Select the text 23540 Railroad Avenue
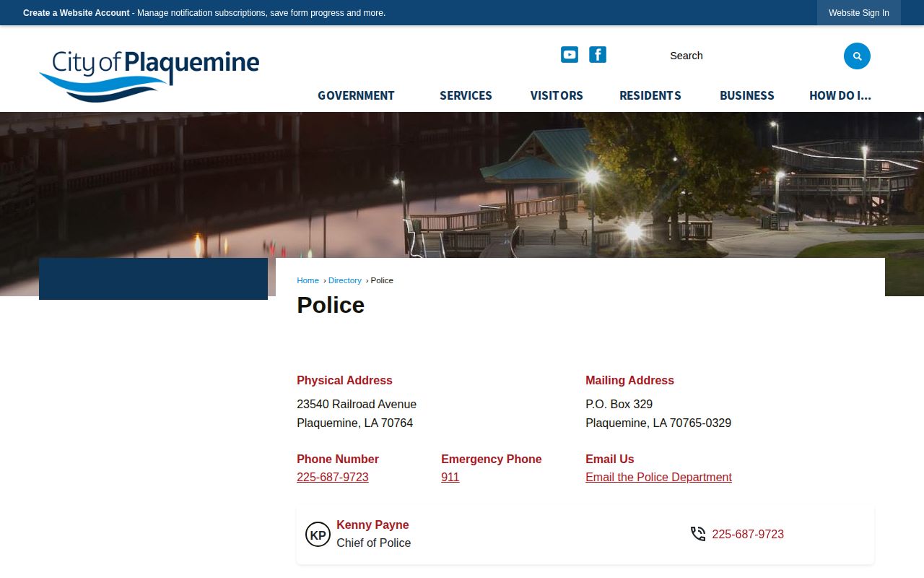The image size is (924, 578). (357, 405)
